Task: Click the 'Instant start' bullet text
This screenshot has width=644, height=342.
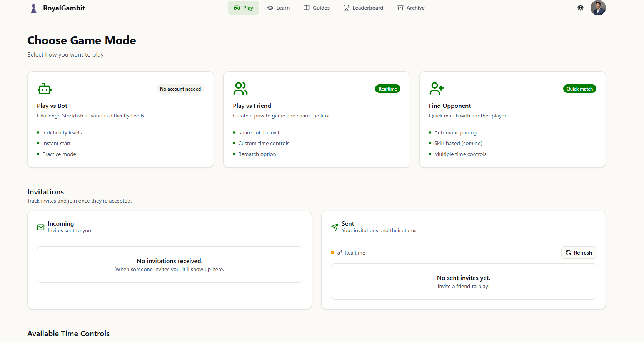Action: click(57, 143)
